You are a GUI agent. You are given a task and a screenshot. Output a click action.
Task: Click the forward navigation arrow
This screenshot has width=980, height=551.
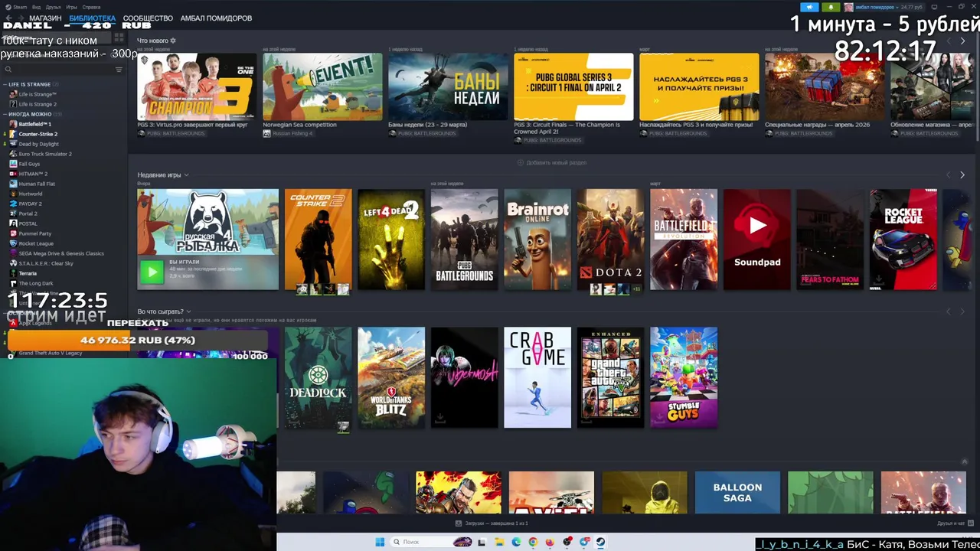coord(21,18)
